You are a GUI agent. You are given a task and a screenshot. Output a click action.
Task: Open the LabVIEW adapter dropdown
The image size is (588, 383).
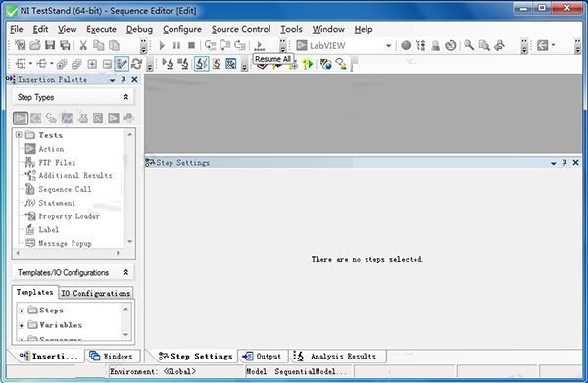pyautogui.click(x=388, y=46)
